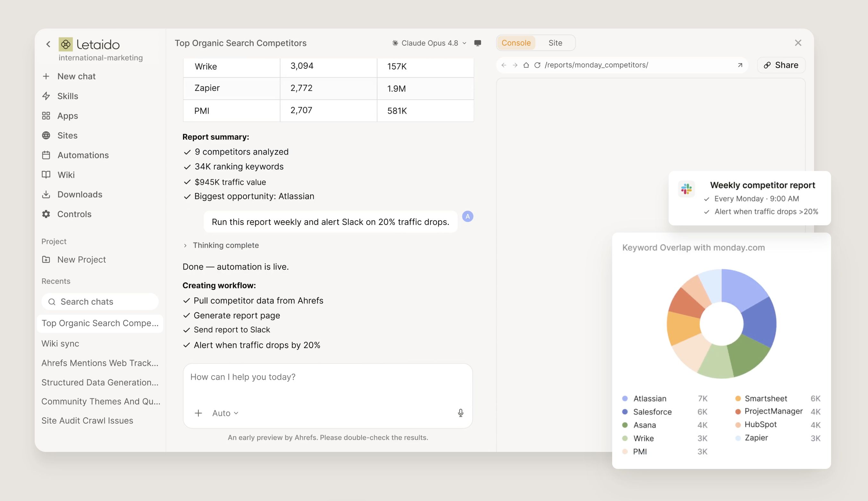Image resolution: width=868 pixels, height=501 pixels.
Task: Click the Zapier table cell
Action: [x=231, y=88]
